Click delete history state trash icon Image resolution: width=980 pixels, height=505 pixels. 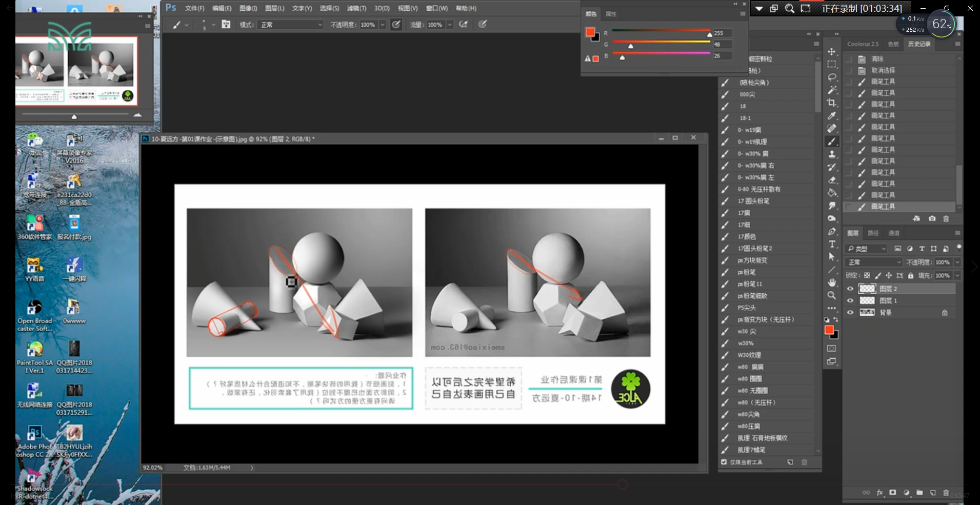pyautogui.click(x=946, y=218)
